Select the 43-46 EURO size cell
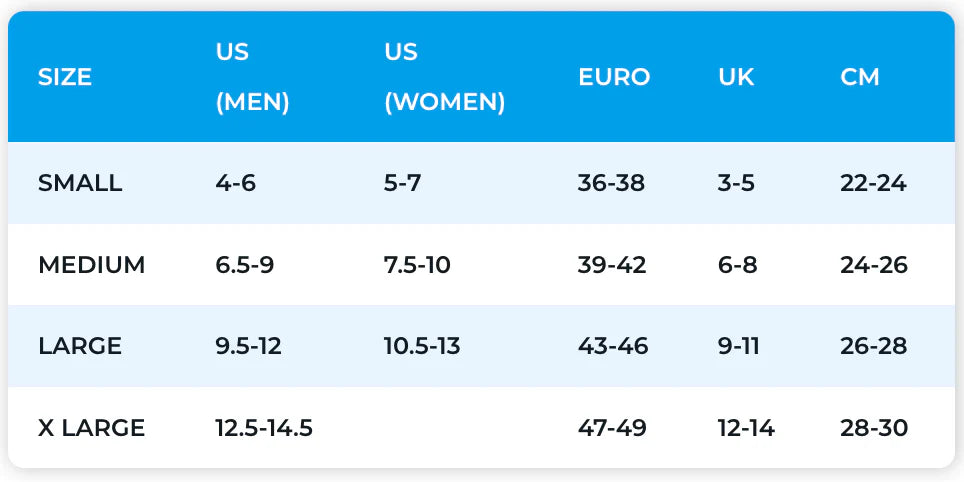The image size is (964, 482). [613, 346]
